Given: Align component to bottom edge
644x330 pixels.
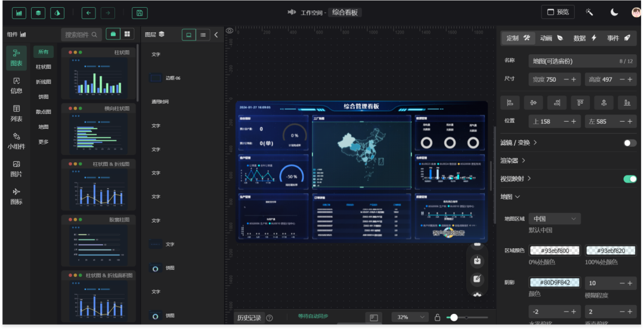Looking at the screenshot, I should (627, 103).
